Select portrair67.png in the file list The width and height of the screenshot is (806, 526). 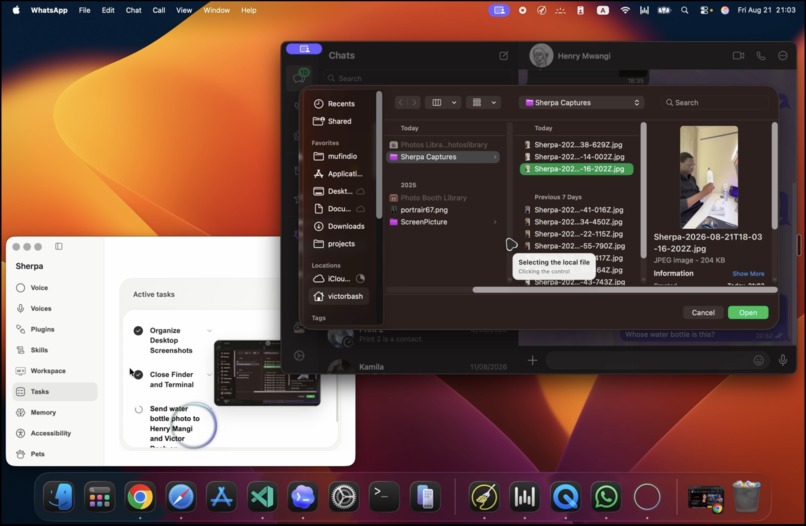[443, 210]
